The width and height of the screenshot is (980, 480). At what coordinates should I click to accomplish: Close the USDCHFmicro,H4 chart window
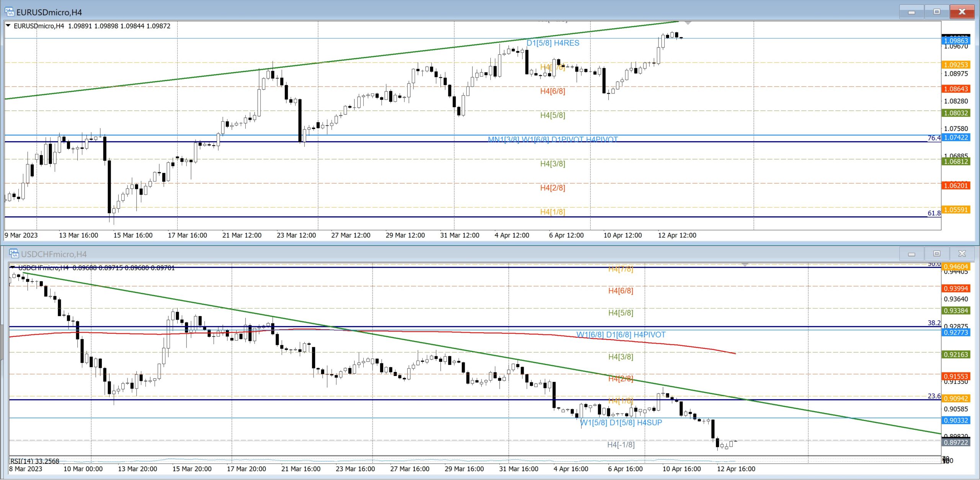962,253
